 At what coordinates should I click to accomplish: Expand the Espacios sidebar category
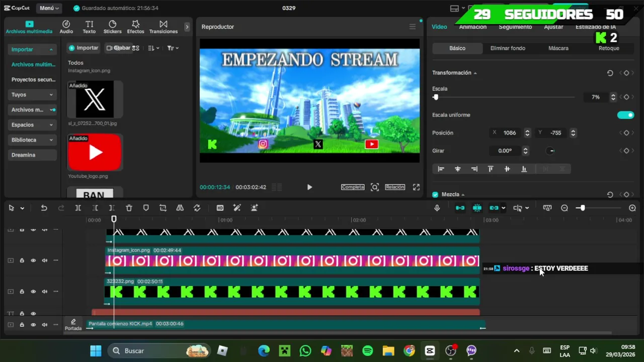[x=51, y=125]
